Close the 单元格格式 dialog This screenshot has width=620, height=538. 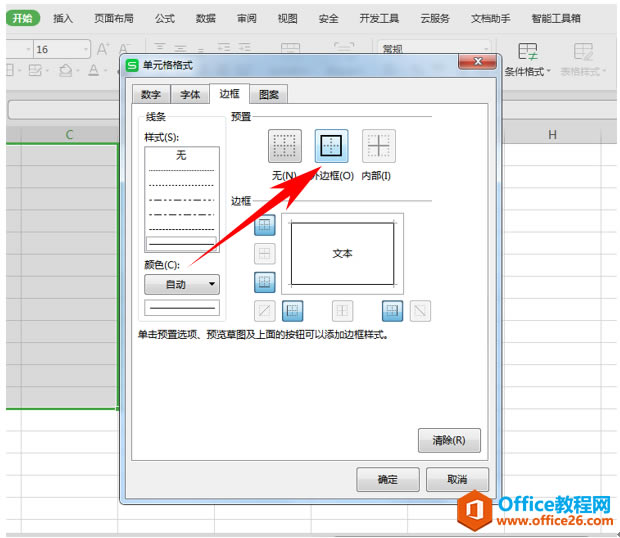[x=478, y=62]
